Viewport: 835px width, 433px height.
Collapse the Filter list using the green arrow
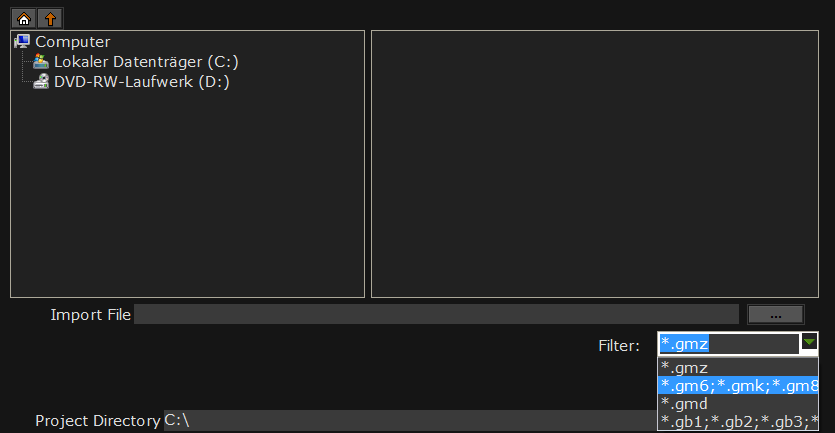(809, 342)
